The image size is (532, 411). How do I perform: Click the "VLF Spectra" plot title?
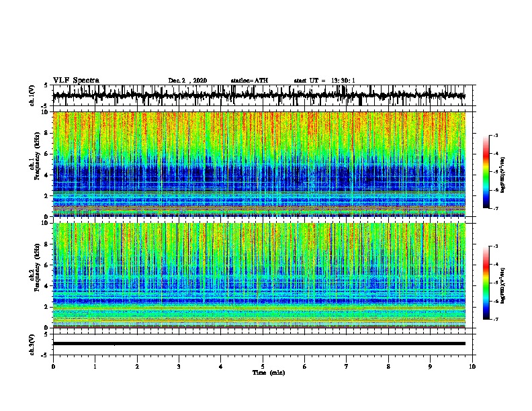76,81
